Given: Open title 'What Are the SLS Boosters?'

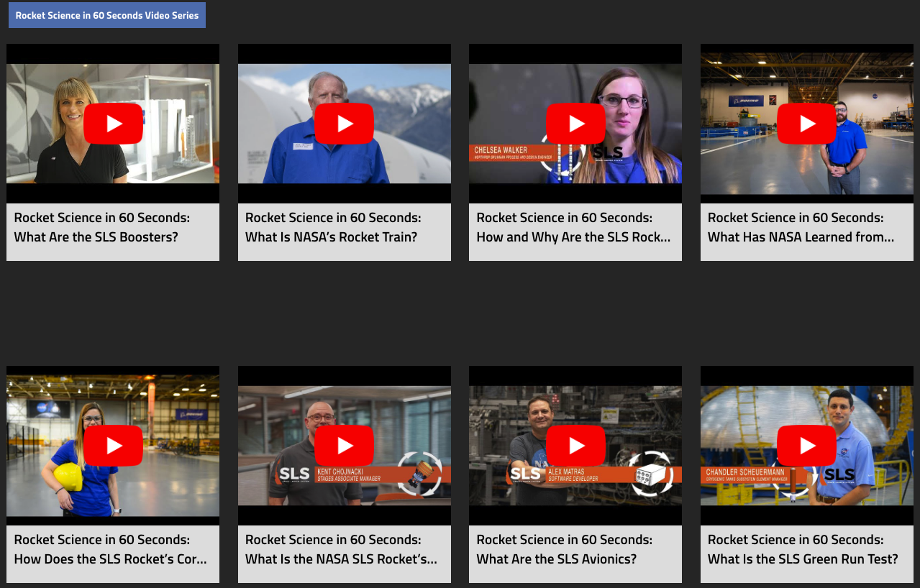Looking at the screenshot, I should pyautogui.click(x=102, y=228).
